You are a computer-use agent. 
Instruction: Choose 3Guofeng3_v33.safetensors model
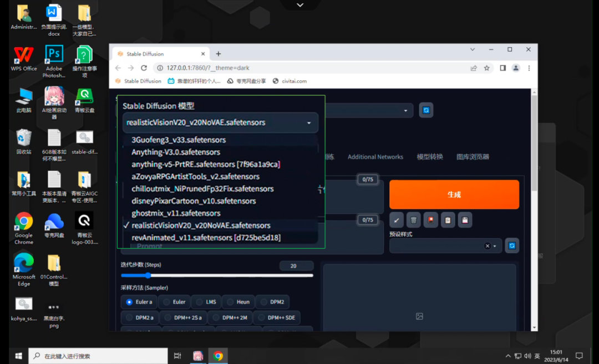[x=220, y=140]
